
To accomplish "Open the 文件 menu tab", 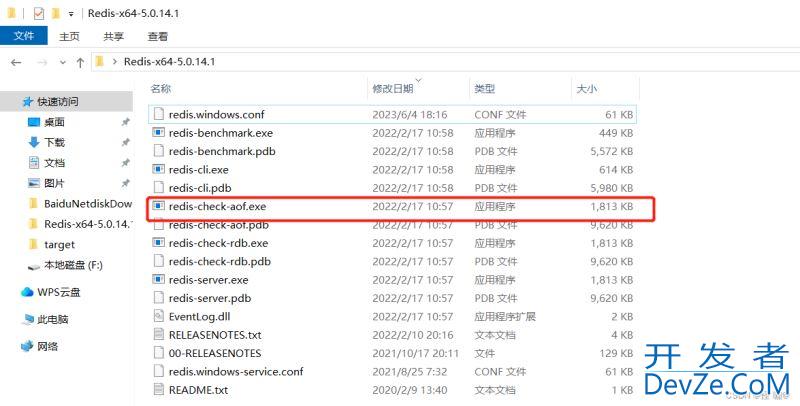I will point(23,36).
